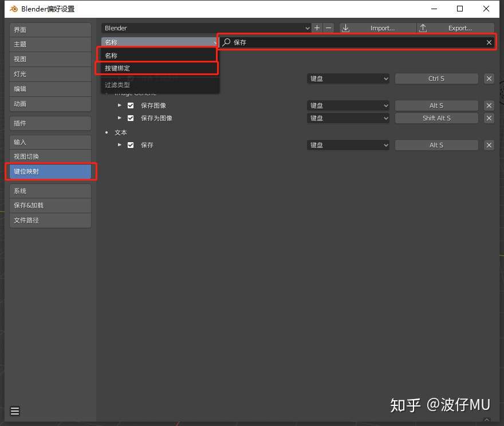Open the 保存&加载 preferences tab
Image resolution: width=504 pixels, height=426 pixels.
click(x=50, y=205)
